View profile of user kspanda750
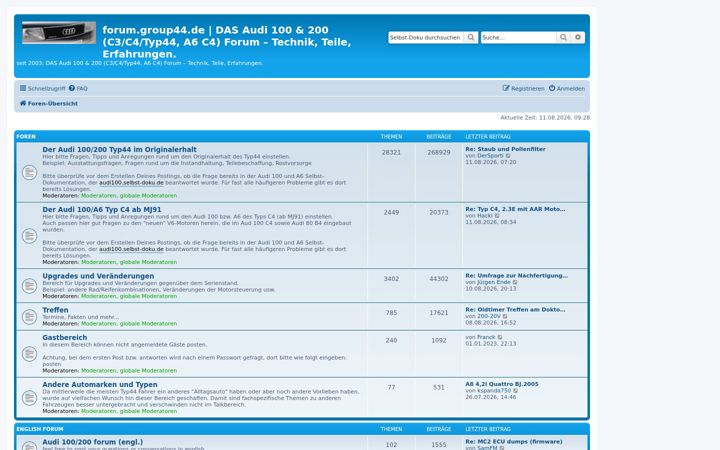Screen dimensions: 720x450 point(494,390)
